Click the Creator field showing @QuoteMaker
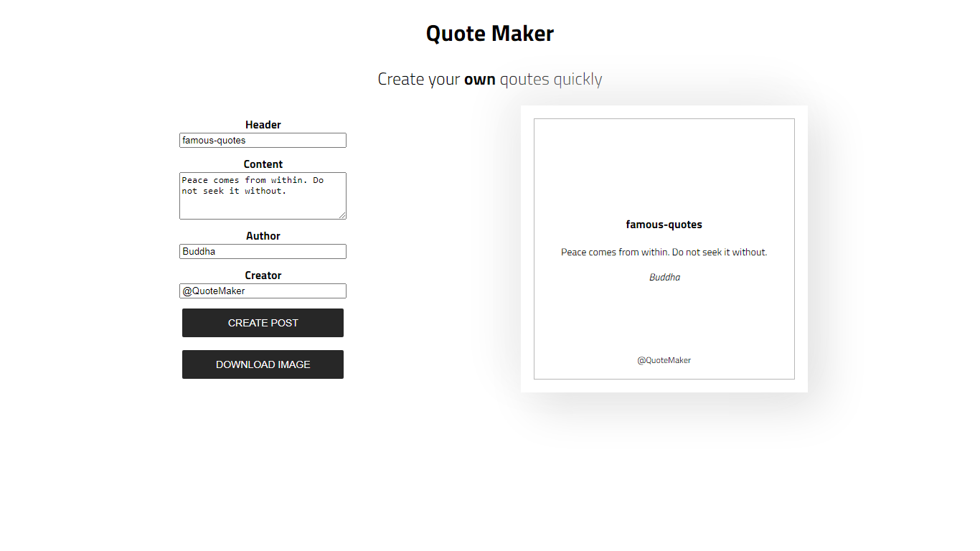Image resolution: width=980 pixels, height=551 pixels. (263, 291)
